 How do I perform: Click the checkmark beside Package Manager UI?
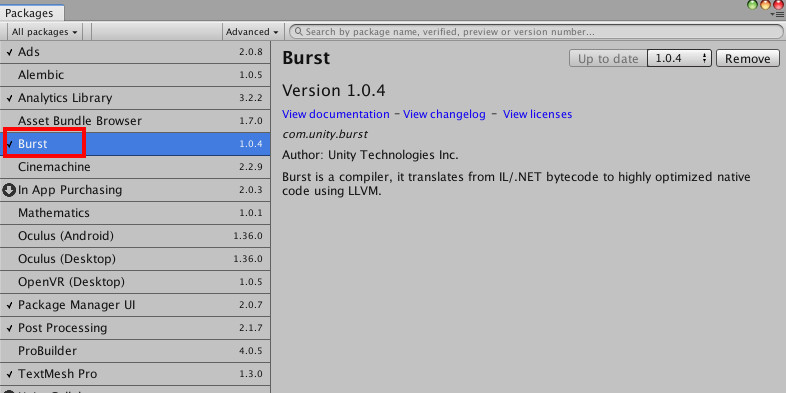coord(10,305)
